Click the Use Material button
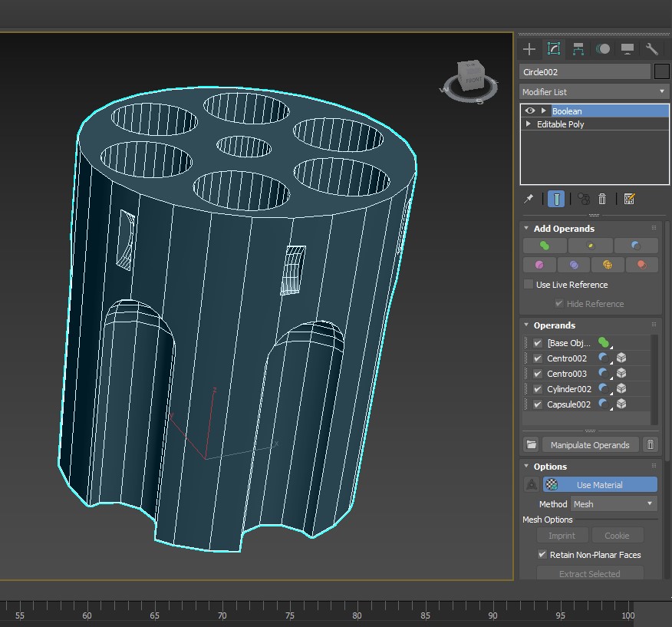The image size is (672, 627). tap(600, 485)
